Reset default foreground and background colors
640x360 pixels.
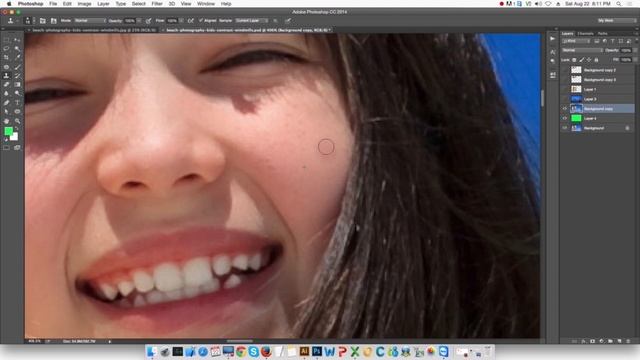[x=6, y=140]
